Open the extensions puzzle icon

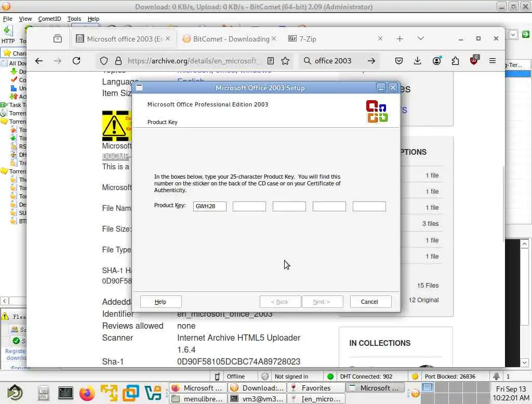point(455,61)
